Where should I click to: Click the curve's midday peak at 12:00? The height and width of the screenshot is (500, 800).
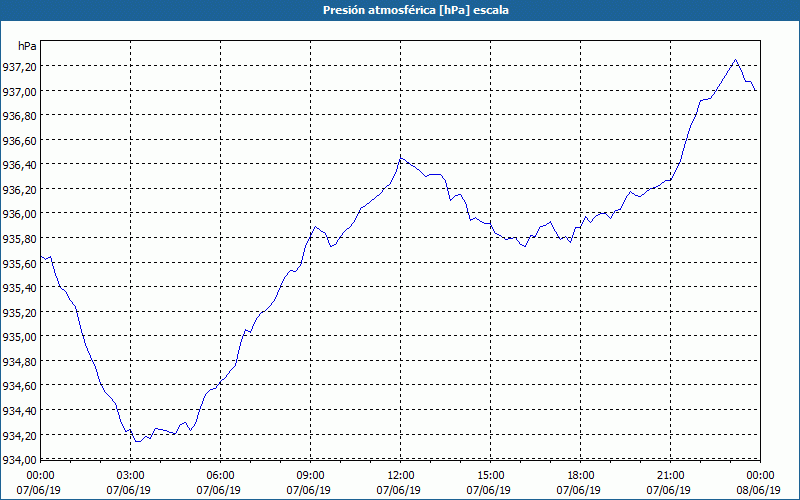401,158
